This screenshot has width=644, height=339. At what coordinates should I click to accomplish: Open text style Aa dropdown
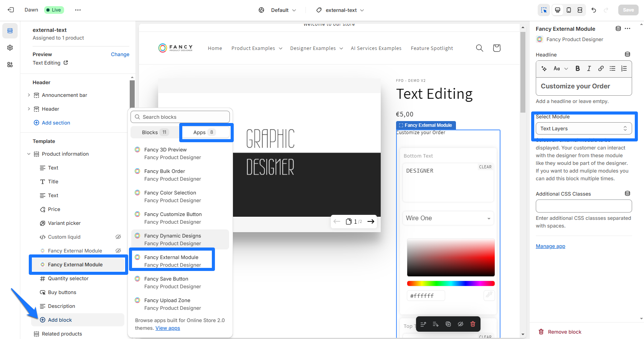(x=560, y=68)
